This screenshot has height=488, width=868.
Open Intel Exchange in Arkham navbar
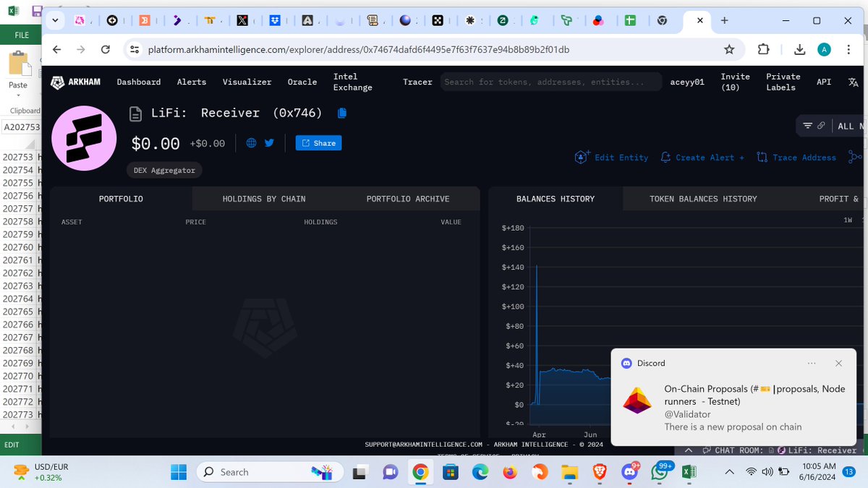[x=353, y=82]
